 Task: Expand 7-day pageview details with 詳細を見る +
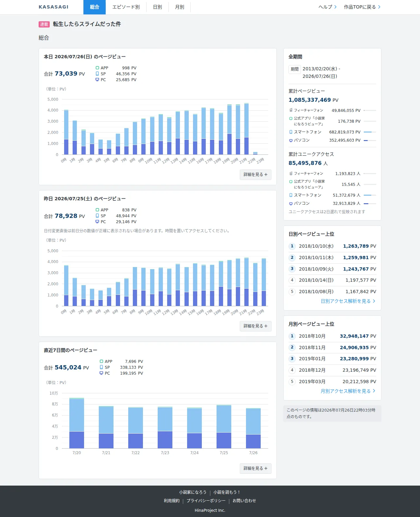pos(255,468)
